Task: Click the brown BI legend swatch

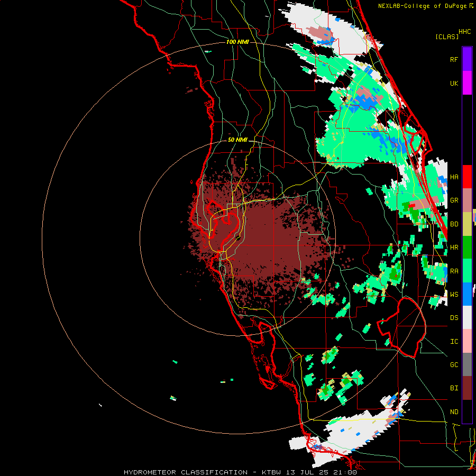Action: (467, 388)
